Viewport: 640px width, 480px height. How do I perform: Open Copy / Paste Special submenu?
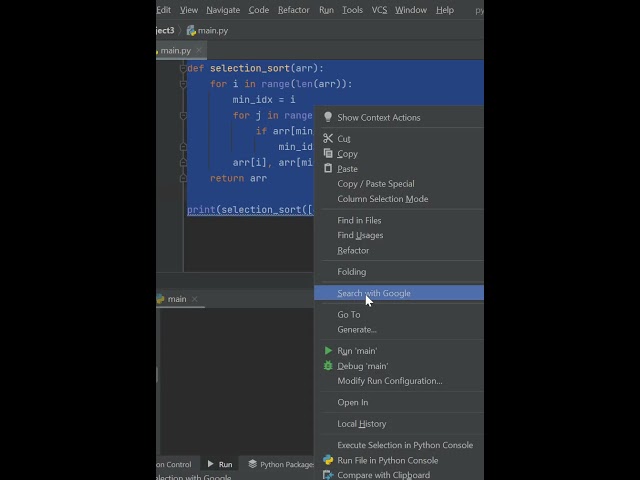pyautogui.click(x=399, y=184)
